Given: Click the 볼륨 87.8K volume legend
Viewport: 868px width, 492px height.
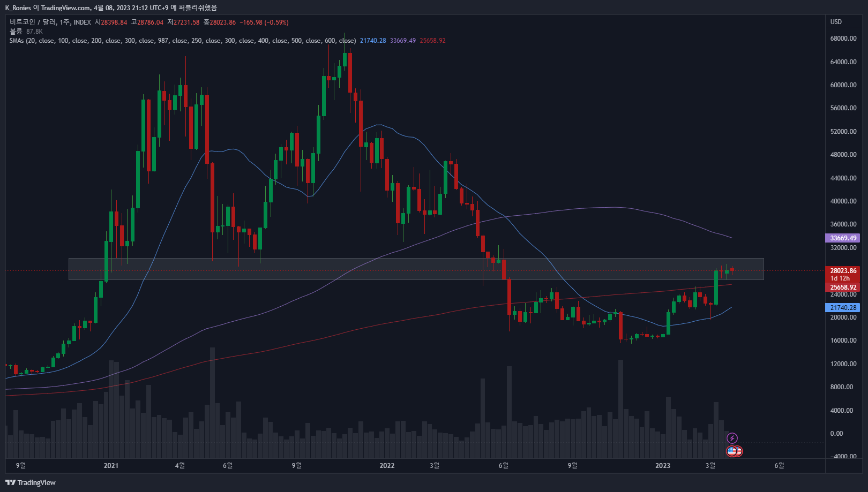Looking at the screenshot, I should [26, 32].
